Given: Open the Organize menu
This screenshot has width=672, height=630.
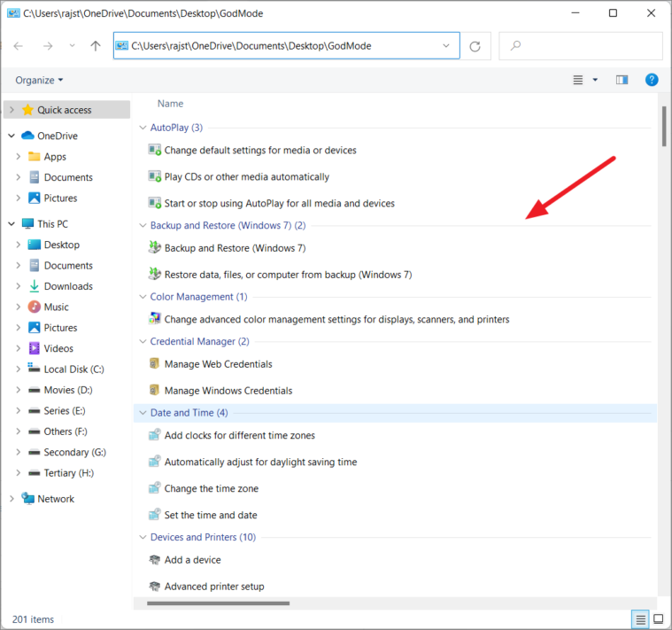Looking at the screenshot, I should [x=39, y=81].
